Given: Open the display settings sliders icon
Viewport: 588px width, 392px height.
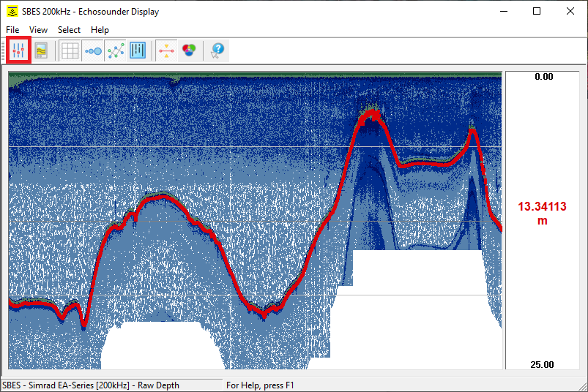Looking at the screenshot, I should [19, 51].
